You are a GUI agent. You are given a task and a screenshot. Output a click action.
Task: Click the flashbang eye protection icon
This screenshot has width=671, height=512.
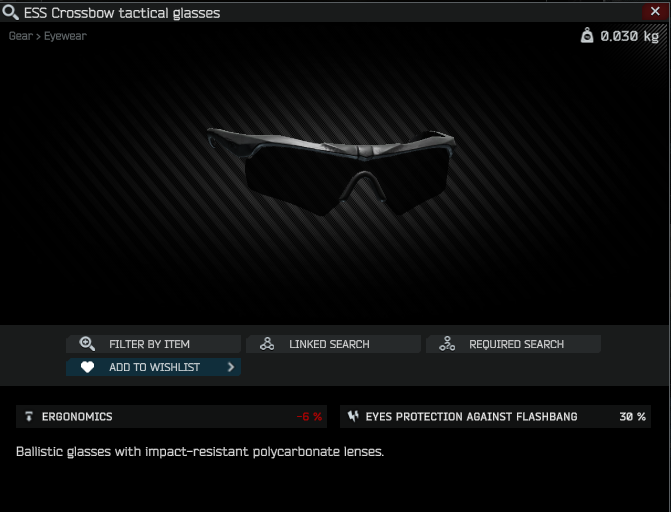[353, 416]
